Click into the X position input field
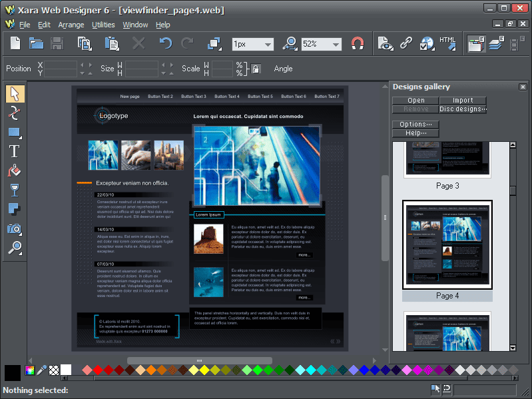This screenshot has height=399, width=532. pos(61,65)
